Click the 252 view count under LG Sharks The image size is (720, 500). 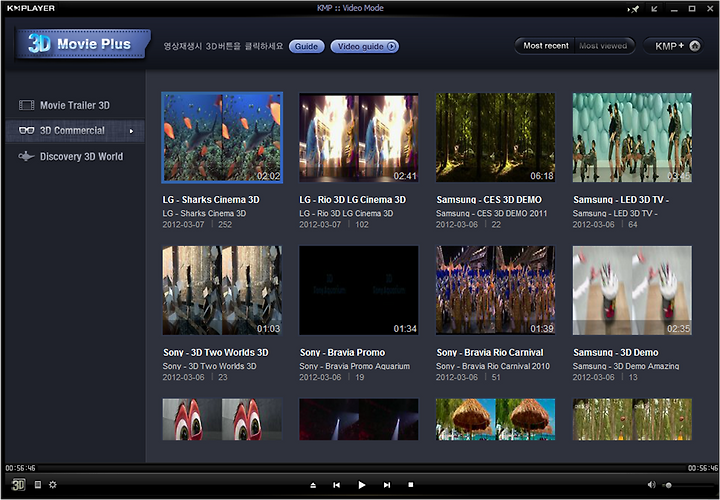[225, 225]
